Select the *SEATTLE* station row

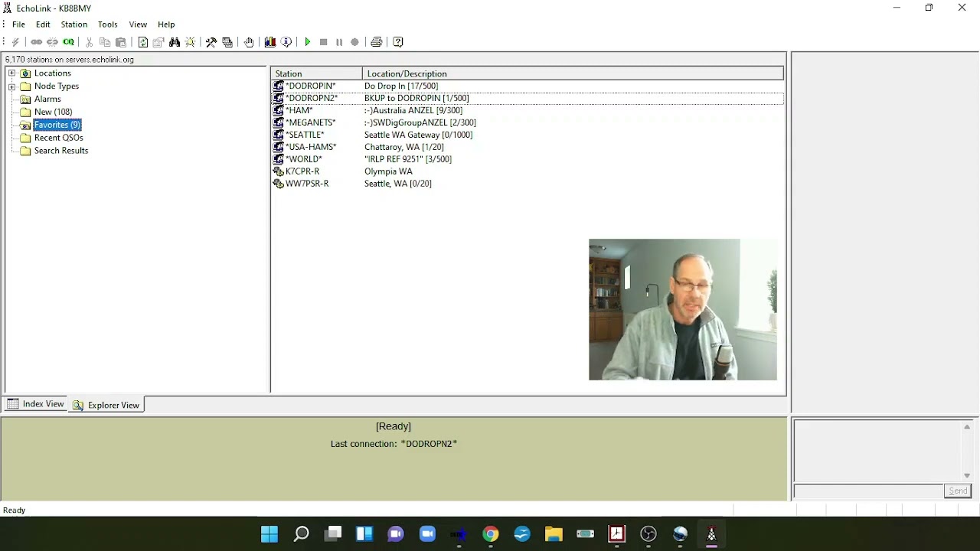[x=528, y=135]
